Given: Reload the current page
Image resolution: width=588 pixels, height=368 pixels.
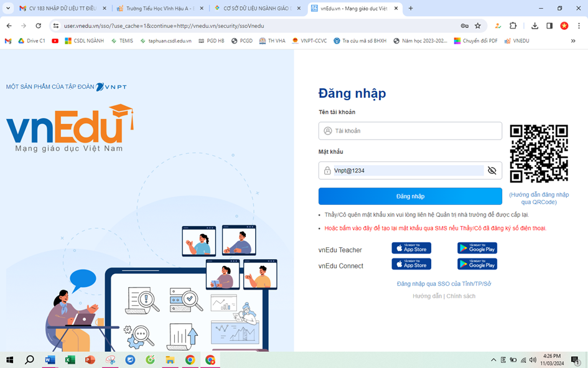Looking at the screenshot, I should 38,26.
